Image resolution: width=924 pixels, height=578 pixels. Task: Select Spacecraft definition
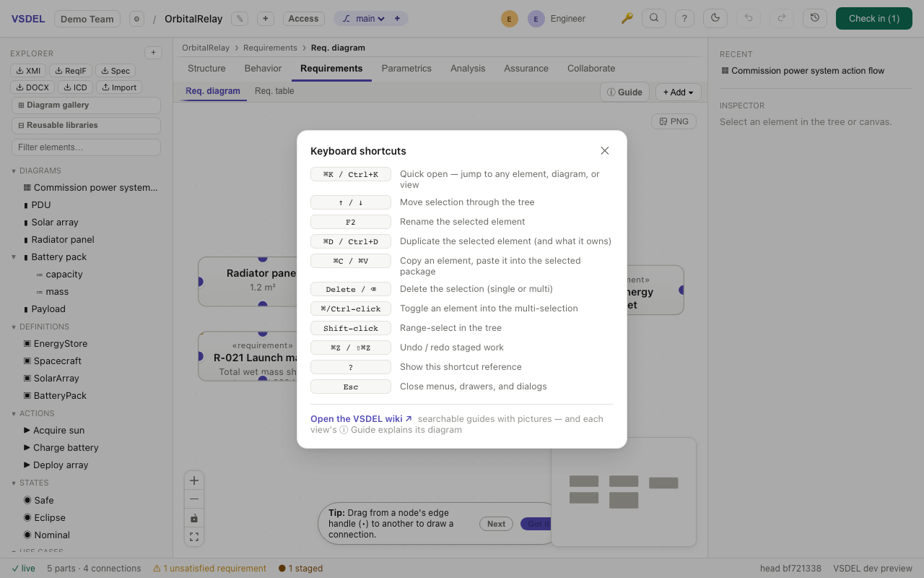58,361
